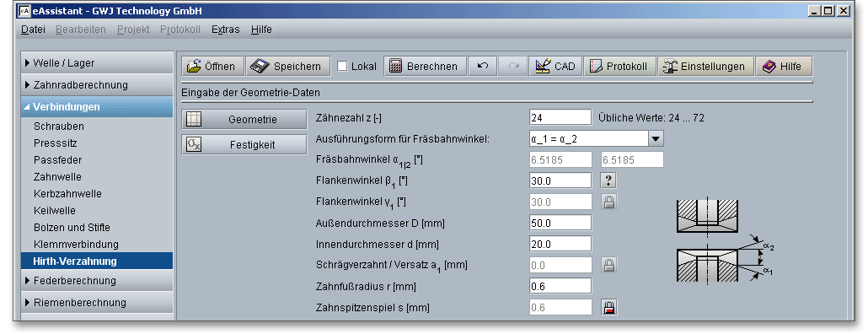Click the redo arrow button
Screen dimensions: 868x334
[x=514, y=66]
